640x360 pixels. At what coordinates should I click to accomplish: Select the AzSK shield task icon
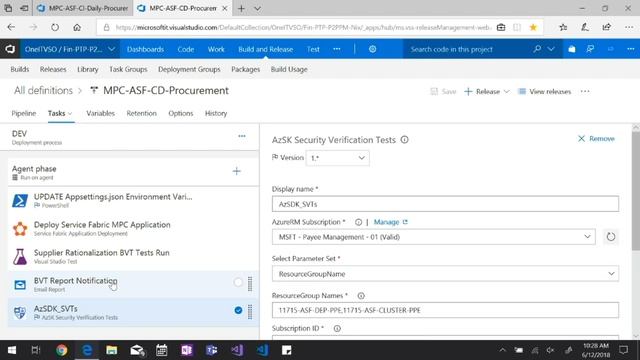click(x=20, y=313)
